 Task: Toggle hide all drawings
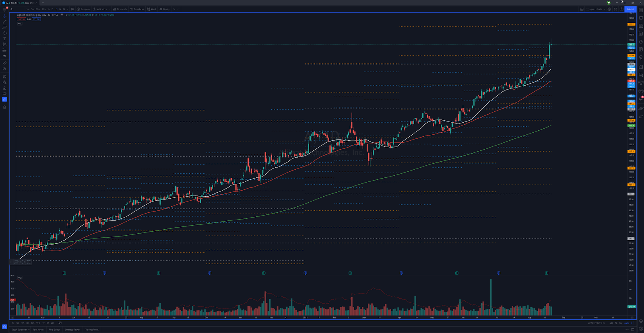(x=4, y=94)
